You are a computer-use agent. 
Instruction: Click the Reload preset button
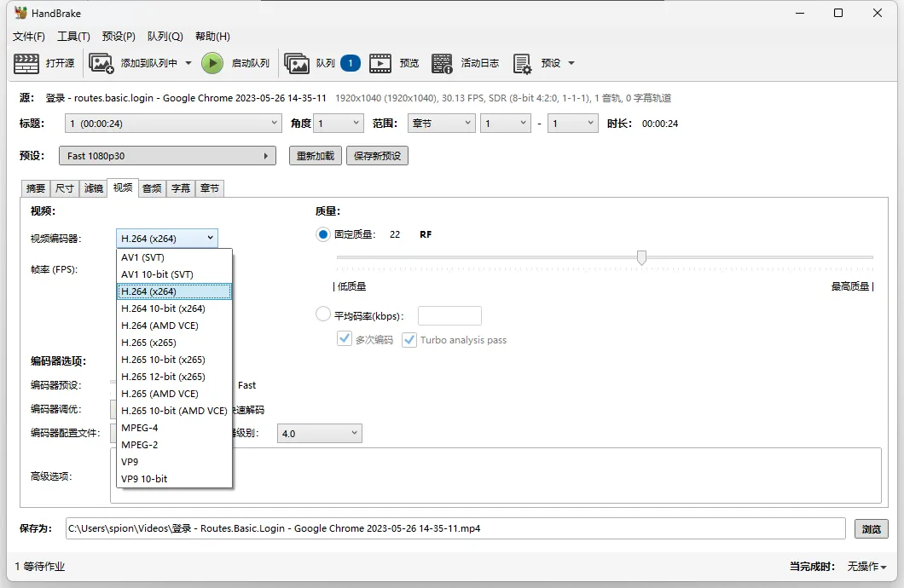[x=316, y=155]
